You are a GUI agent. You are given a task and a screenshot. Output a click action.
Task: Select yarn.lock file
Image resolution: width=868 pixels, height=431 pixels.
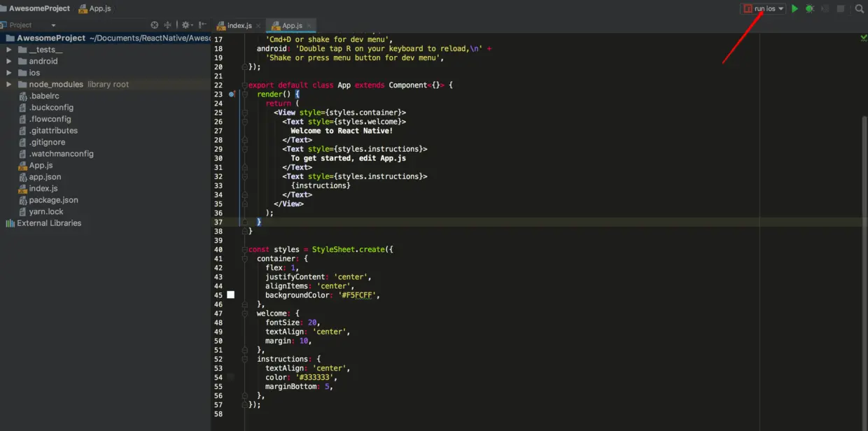[46, 211]
